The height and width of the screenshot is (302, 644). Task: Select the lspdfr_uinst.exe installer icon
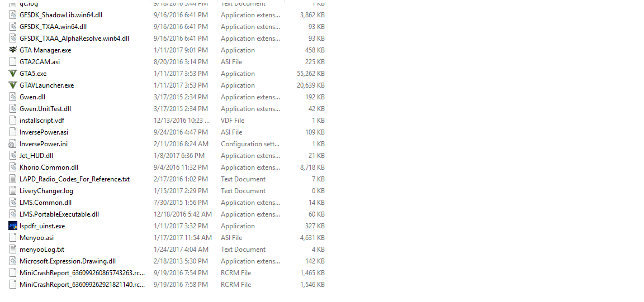point(13,226)
